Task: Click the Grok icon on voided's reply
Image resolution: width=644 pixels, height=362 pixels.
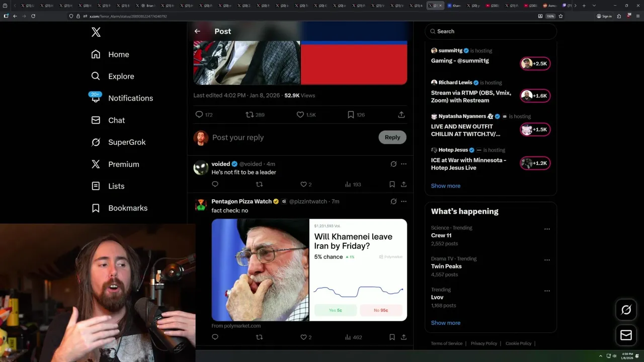Action: pyautogui.click(x=393, y=164)
